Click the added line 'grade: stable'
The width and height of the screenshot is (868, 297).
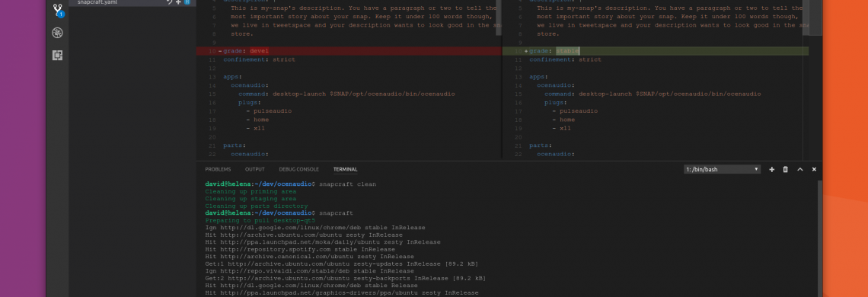(x=655, y=51)
